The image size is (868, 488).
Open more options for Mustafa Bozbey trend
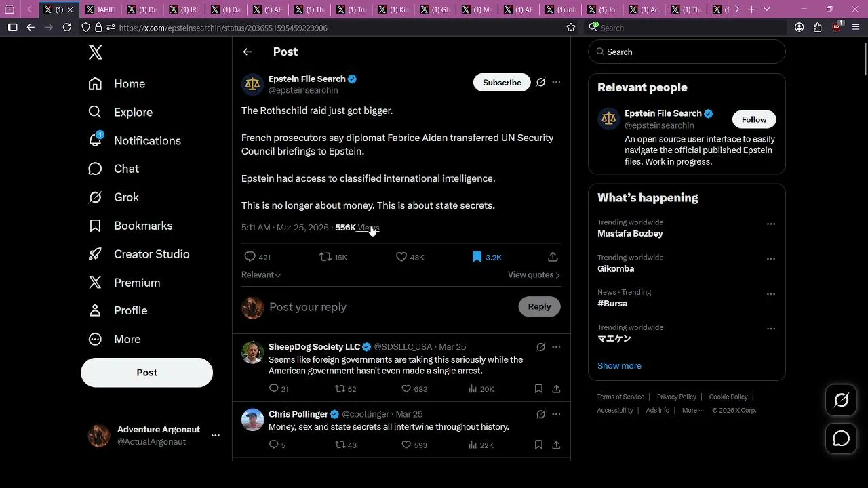click(x=771, y=224)
